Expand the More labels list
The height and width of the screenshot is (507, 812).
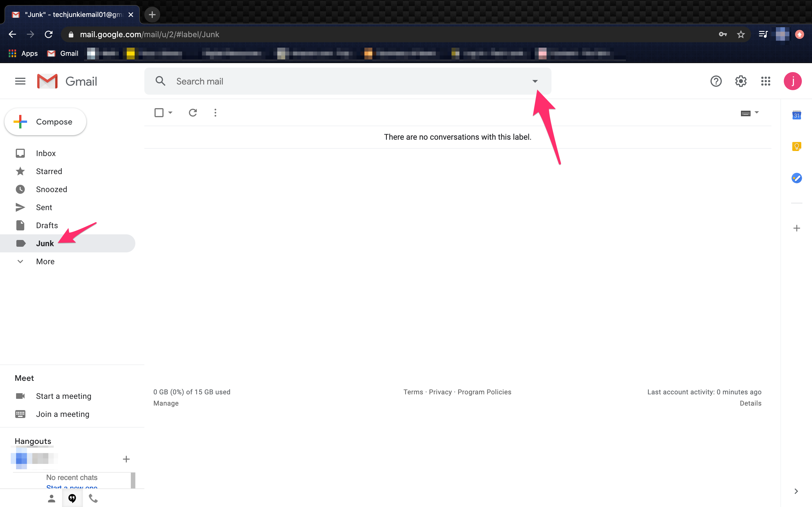(45, 262)
